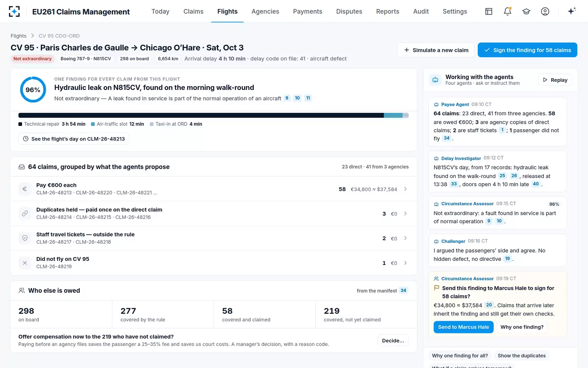
Task: Click Simulate a new claim button
Action: pos(436,50)
